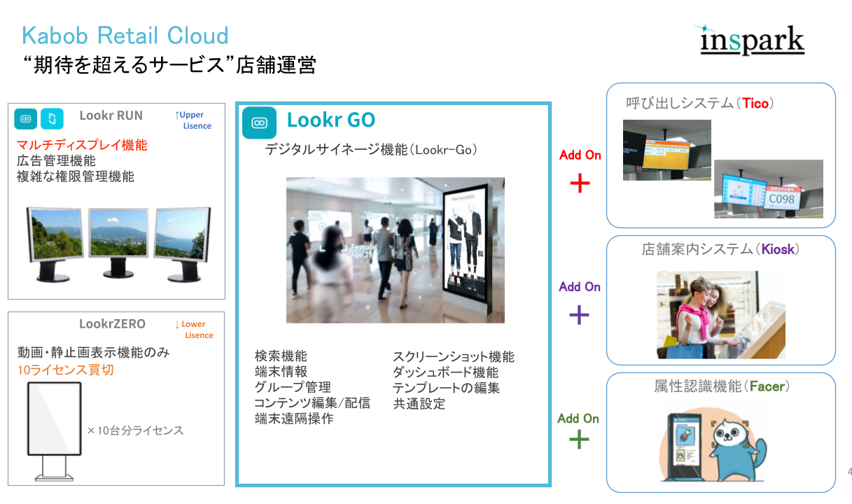Click the feature 端末遠隔操作
852x504 pixels.
294,419
